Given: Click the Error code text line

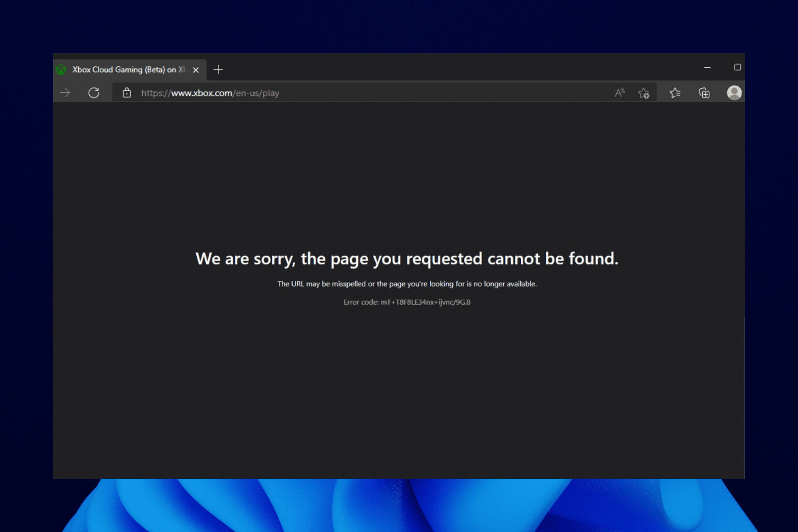Looking at the screenshot, I should [x=407, y=302].
